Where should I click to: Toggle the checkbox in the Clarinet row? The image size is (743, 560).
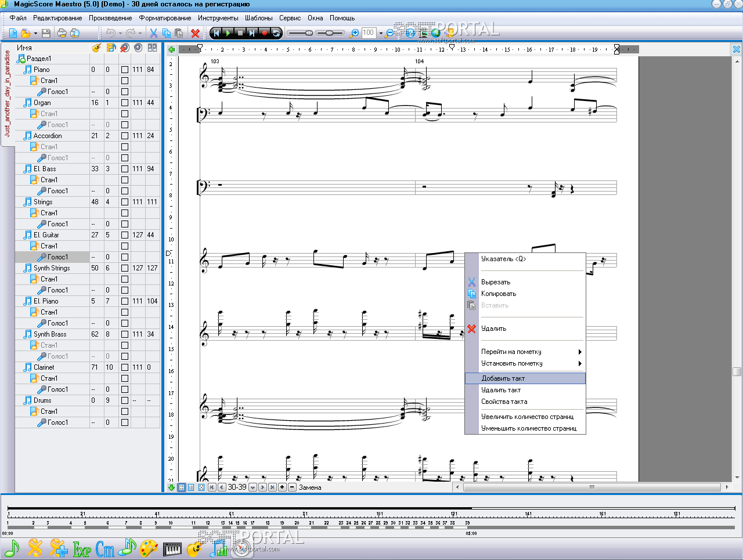point(125,367)
